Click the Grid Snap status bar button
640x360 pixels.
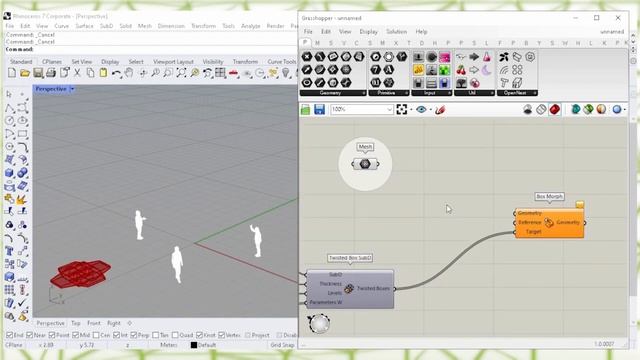[282, 345]
